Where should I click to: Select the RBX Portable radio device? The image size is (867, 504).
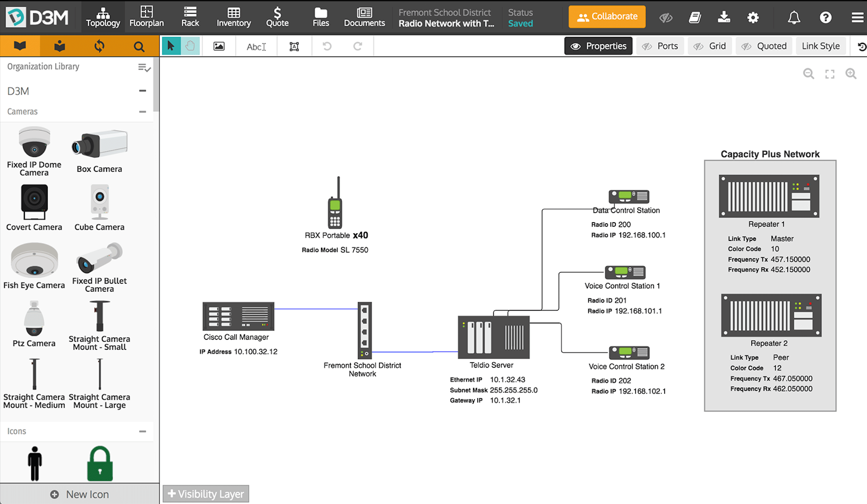coord(335,202)
